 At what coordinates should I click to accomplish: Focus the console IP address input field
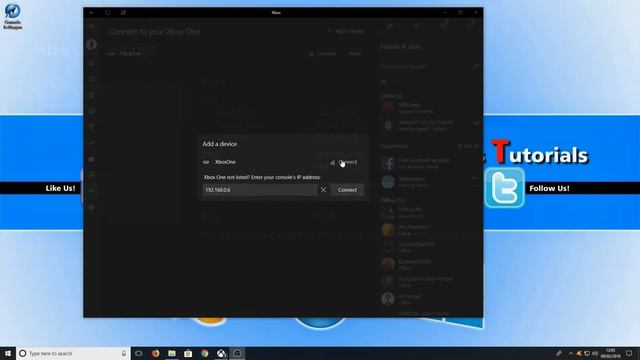point(260,190)
